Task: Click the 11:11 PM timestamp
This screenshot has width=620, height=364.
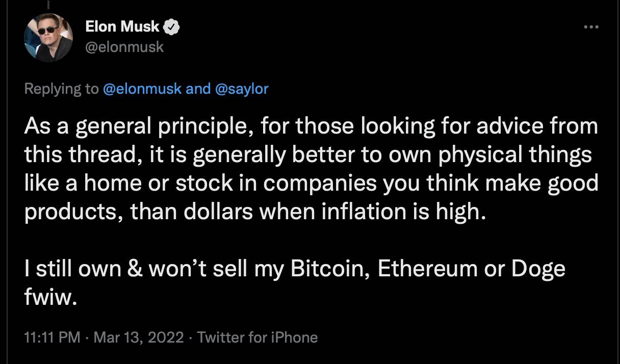Action: point(52,337)
